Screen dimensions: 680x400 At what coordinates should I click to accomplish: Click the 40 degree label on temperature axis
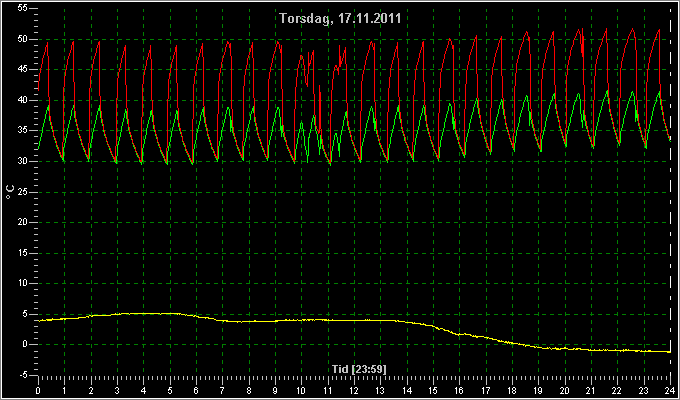pos(23,100)
